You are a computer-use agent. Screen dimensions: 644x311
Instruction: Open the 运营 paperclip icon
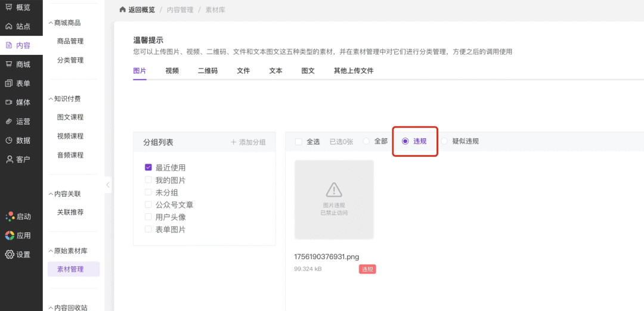pyautogui.click(x=9, y=122)
